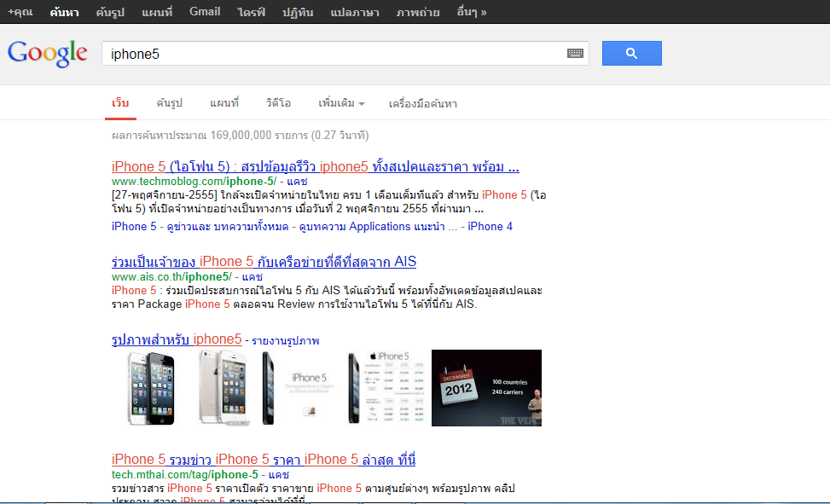
Task: Select ค้นหา in the top black bar
Action: pos(64,12)
